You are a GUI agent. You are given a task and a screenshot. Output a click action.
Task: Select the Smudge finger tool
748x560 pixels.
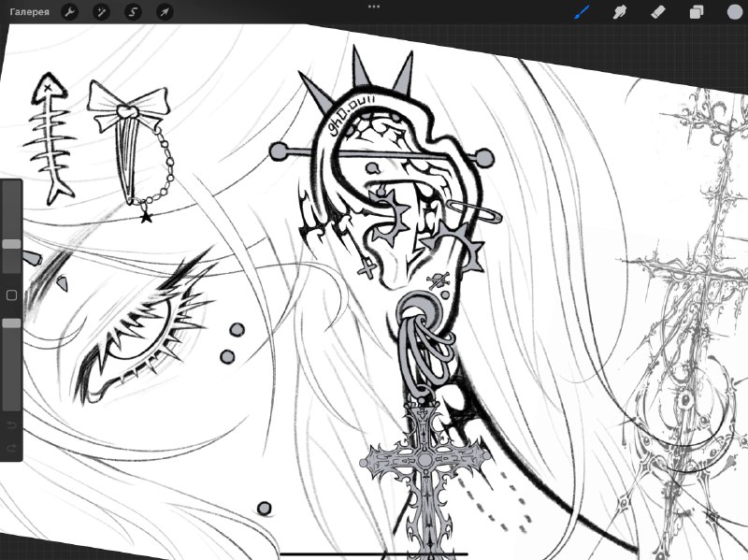click(x=620, y=12)
